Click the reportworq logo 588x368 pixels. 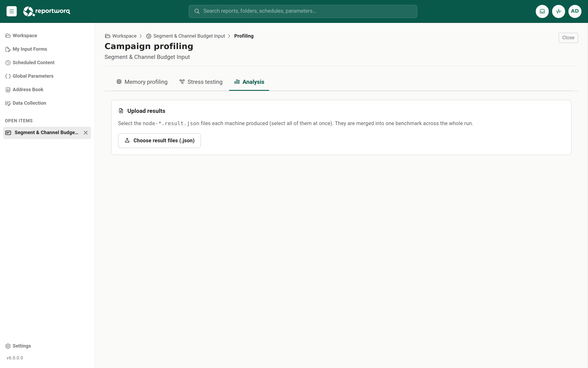(47, 11)
